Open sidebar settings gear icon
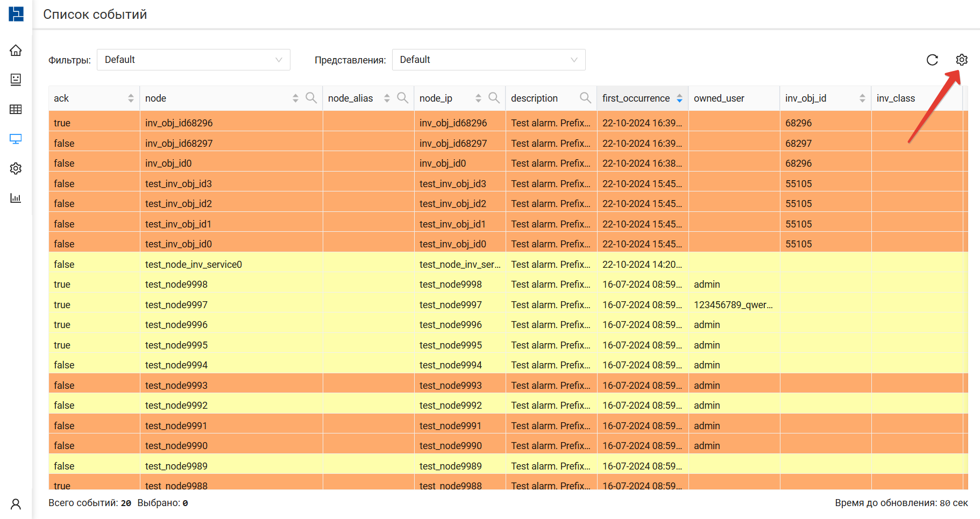 [x=16, y=169]
